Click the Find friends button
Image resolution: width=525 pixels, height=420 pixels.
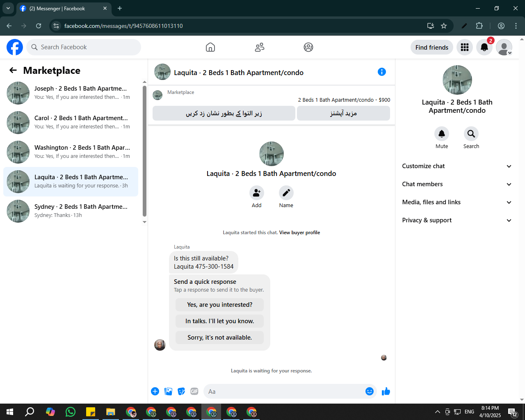(x=432, y=48)
